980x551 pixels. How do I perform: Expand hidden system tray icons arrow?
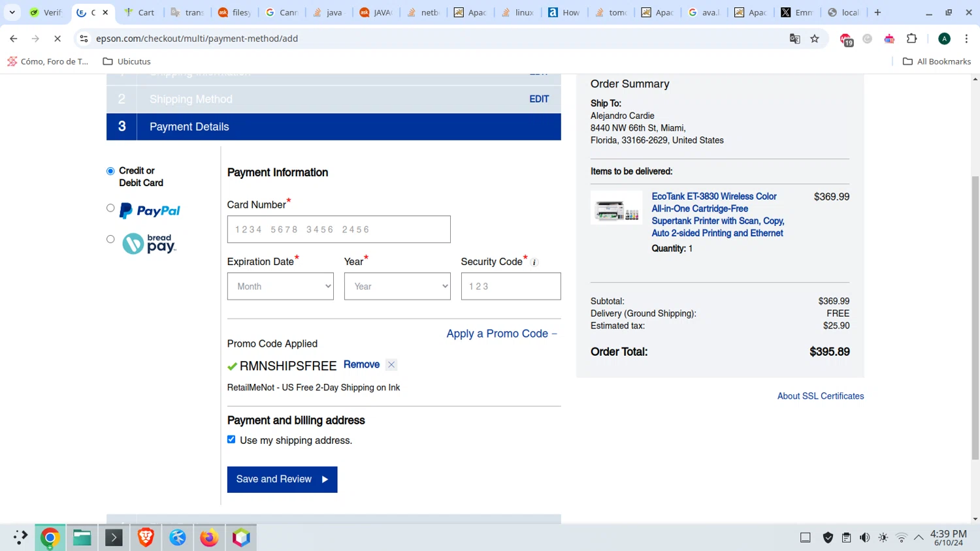[x=919, y=537]
